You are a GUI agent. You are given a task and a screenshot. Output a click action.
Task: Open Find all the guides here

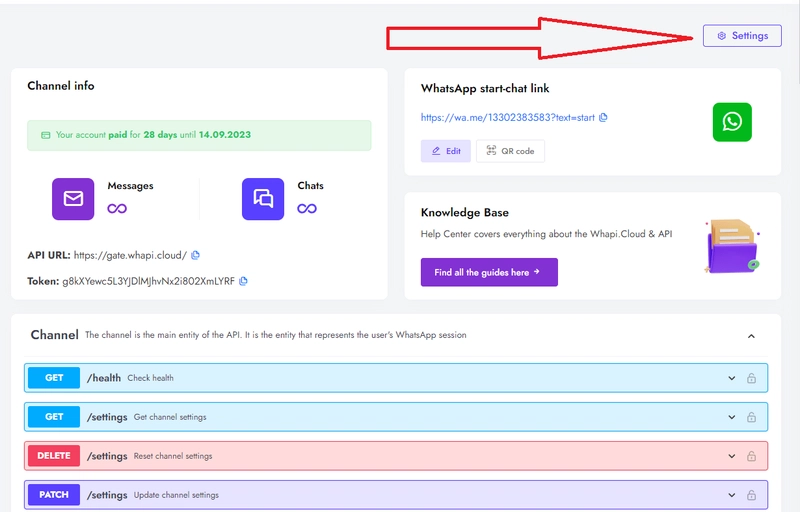pyautogui.click(x=489, y=272)
